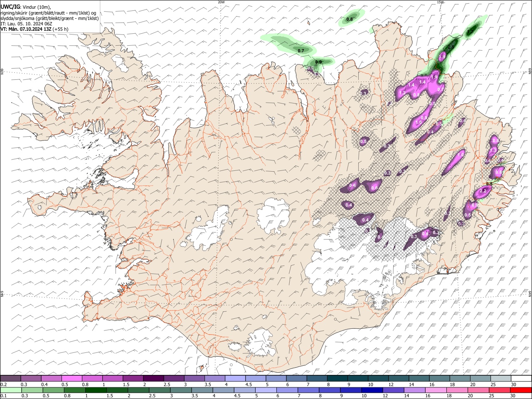
Task: Choose the violet bottom-row swatch labeled 12
Action: click(x=394, y=390)
